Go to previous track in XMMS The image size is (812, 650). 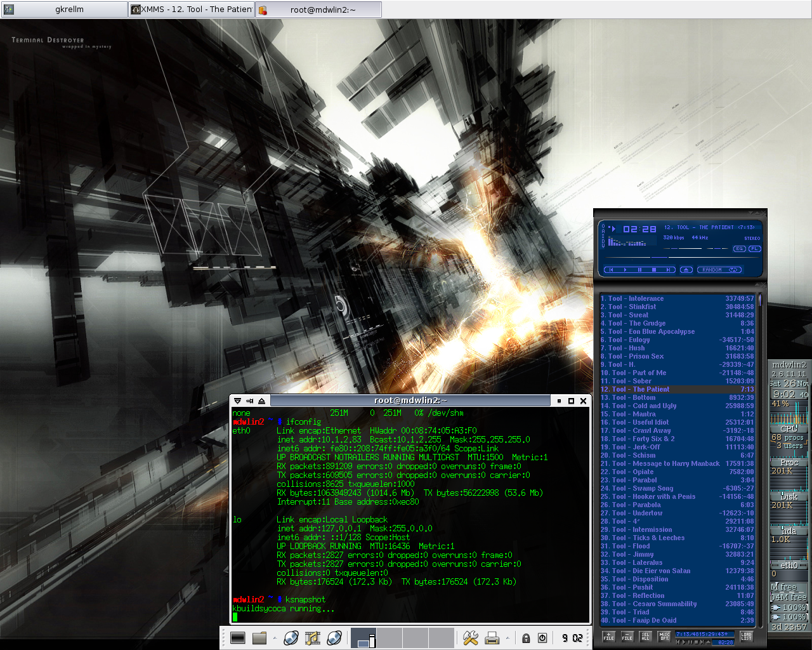click(611, 270)
